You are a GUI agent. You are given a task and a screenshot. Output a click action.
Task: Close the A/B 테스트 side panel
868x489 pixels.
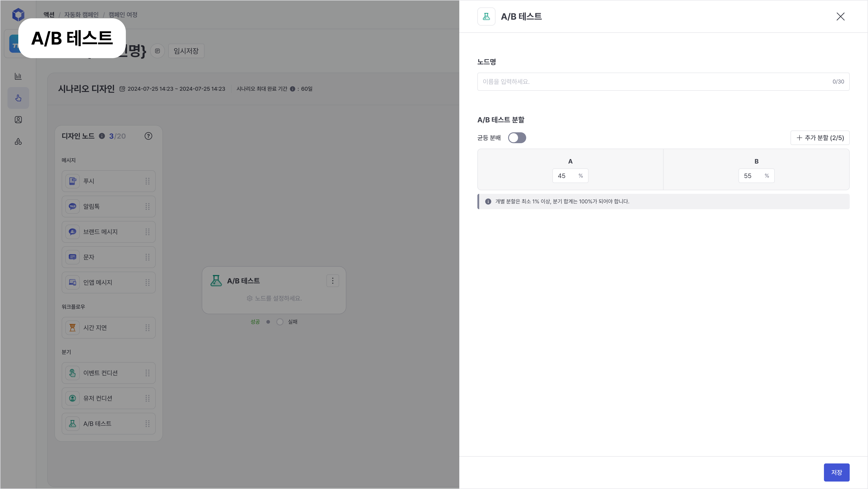840,17
